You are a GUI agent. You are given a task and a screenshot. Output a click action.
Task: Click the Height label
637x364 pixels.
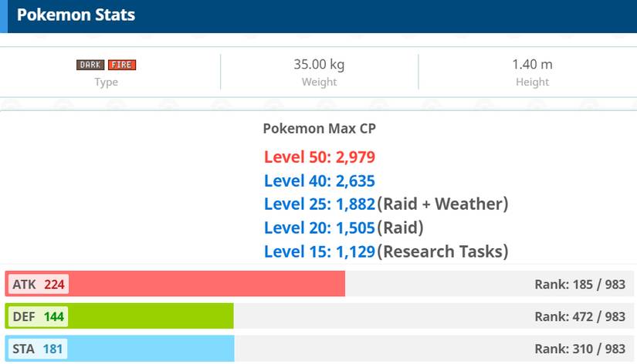pos(532,82)
